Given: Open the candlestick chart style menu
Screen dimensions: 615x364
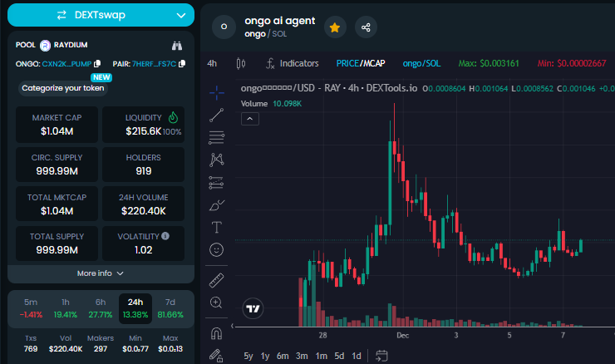Looking at the screenshot, I should click(241, 63).
